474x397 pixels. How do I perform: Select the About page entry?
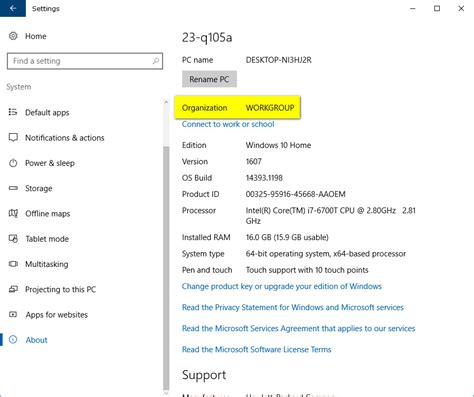[36, 340]
